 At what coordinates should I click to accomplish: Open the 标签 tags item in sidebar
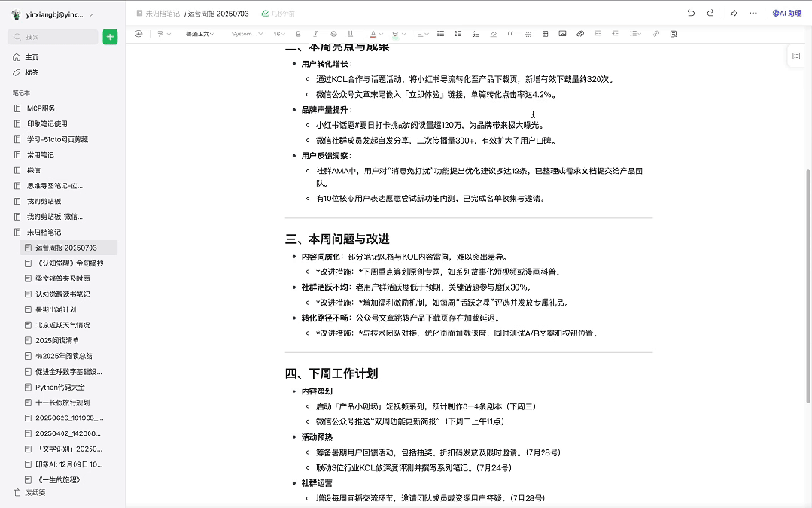tap(32, 72)
